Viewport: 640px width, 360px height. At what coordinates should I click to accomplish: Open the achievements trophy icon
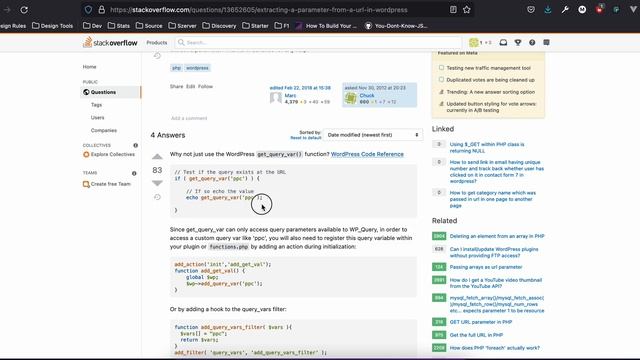click(518, 42)
